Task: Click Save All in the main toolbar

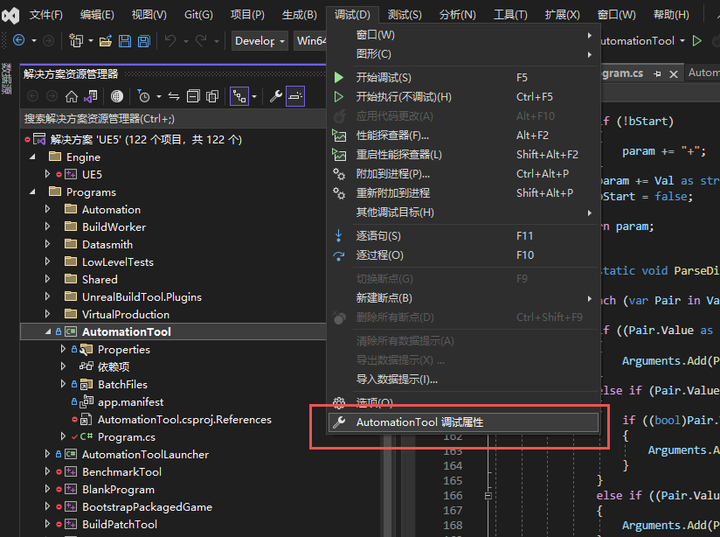Action: point(144,41)
